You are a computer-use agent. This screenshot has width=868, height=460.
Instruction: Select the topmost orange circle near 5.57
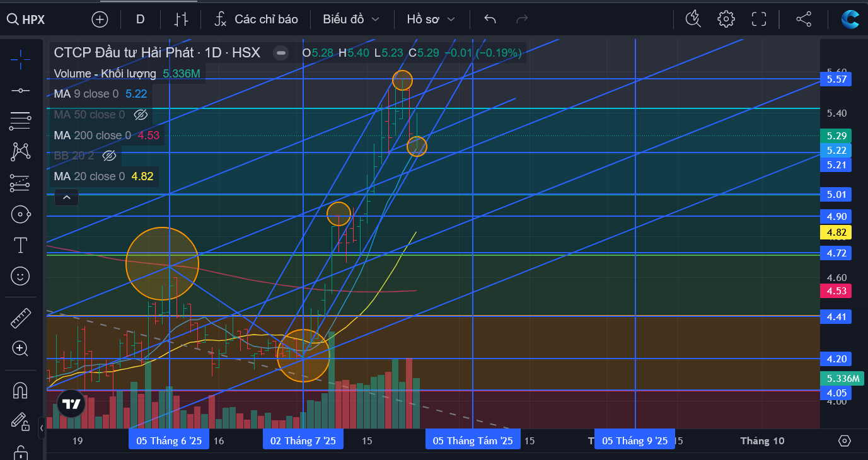[x=402, y=80]
